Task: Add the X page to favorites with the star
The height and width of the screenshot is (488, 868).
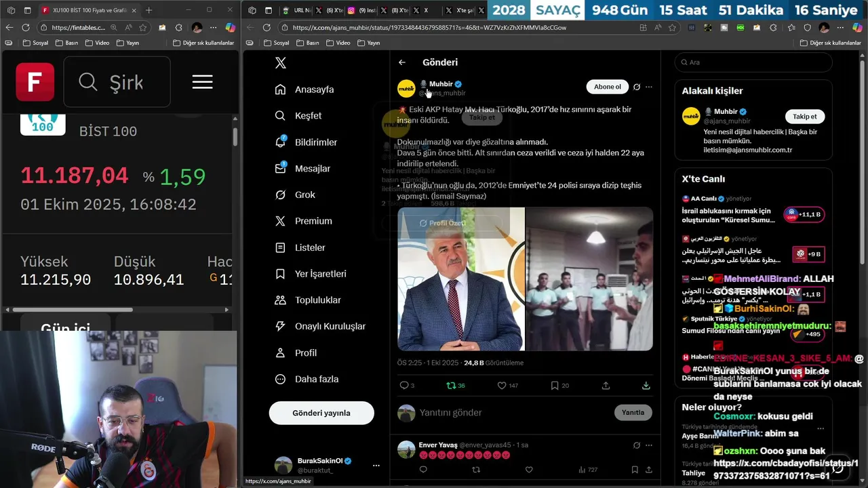Action: pyautogui.click(x=672, y=28)
